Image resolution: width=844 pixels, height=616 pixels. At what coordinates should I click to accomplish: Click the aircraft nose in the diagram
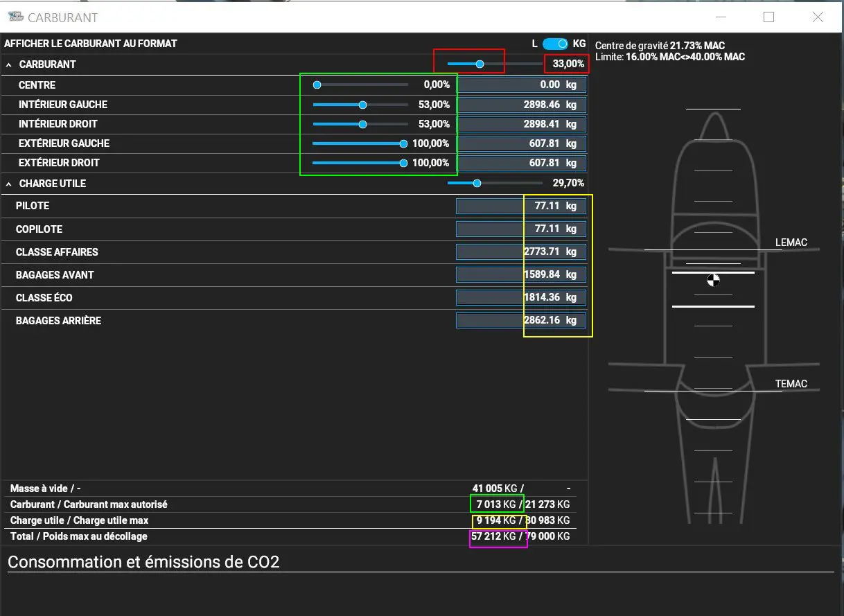tap(713, 128)
